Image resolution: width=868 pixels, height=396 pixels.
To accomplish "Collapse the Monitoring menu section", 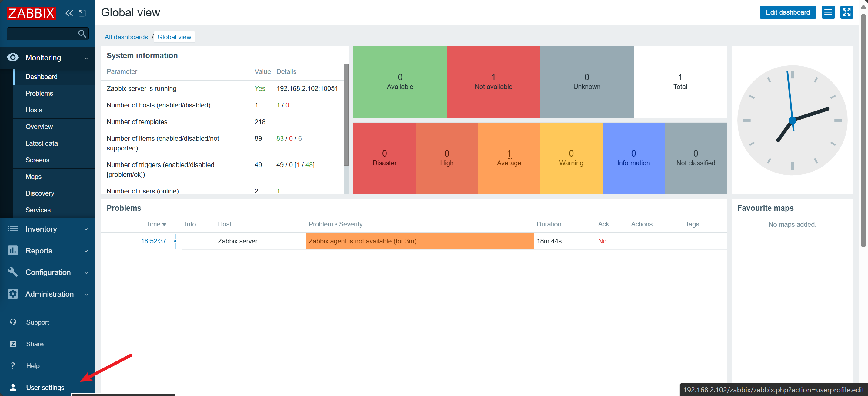I will [86, 58].
